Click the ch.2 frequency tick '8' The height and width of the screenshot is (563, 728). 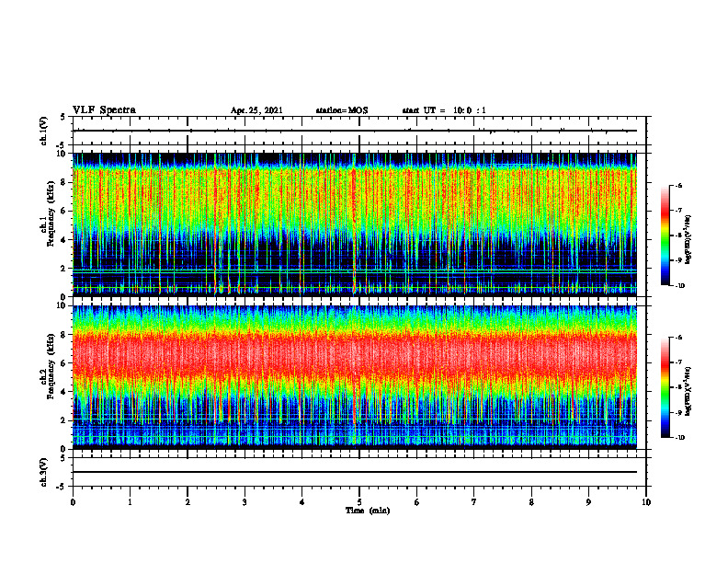(63, 335)
